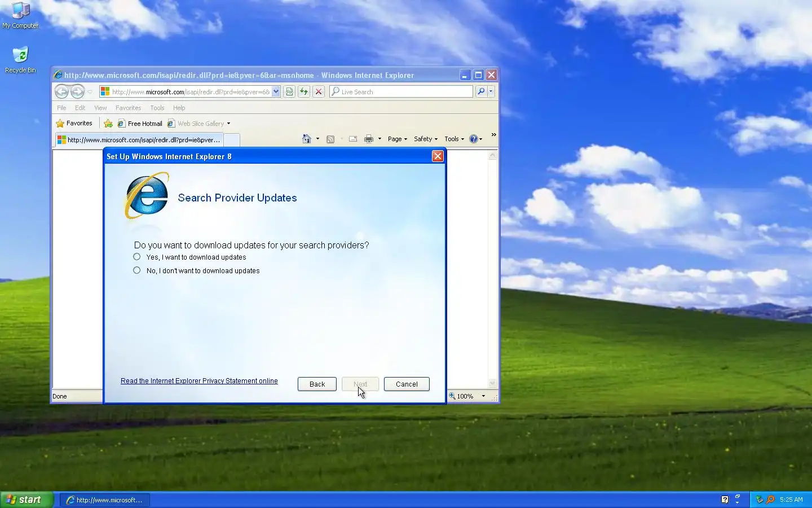The image size is (812, 508).
Task: Click the Back button in setup dialog
Action: coord(317,384)
